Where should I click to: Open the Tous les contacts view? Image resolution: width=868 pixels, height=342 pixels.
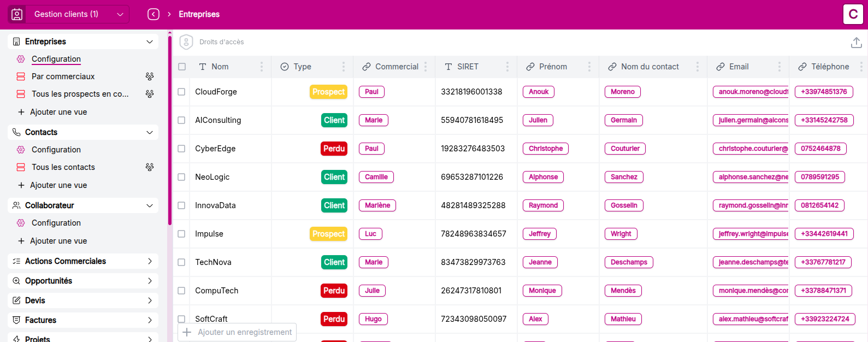coord(63,167)
